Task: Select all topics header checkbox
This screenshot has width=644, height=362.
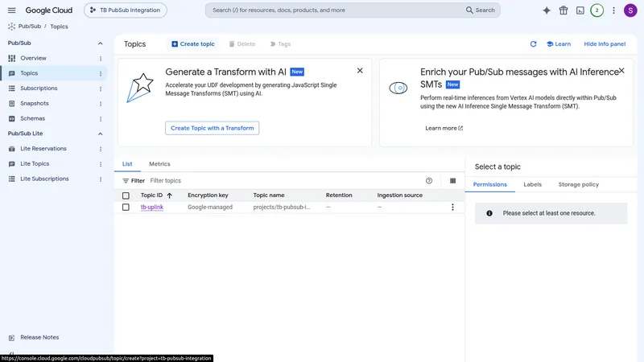Action: tap(126, 195)
